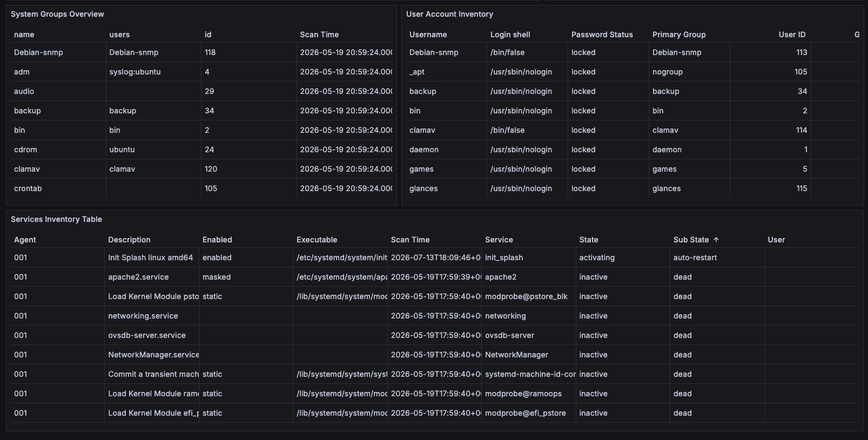Sort System Groups by the users column

(119, 35)
